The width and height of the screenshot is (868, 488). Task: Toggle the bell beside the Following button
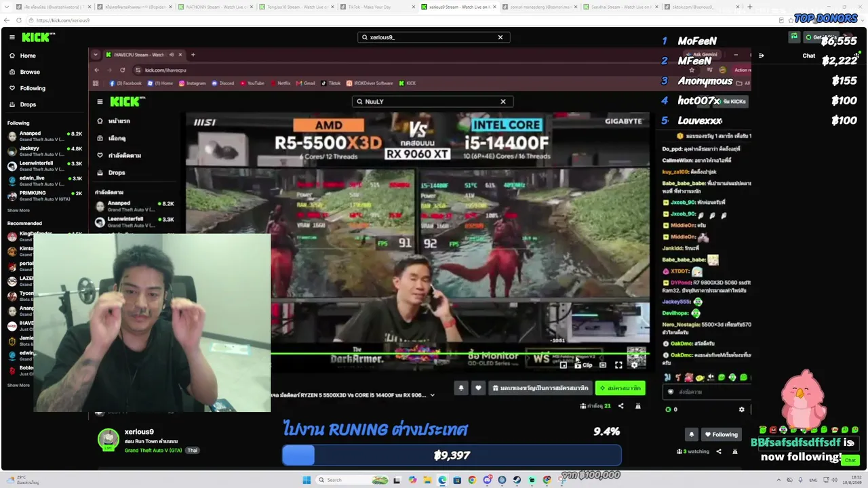[x=692, y=434]
